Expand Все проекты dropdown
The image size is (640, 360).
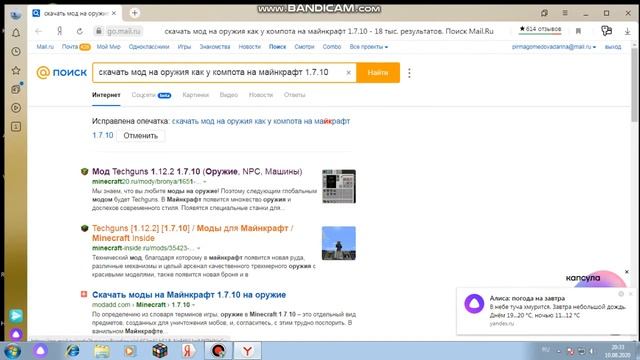[x=369, y=47]
